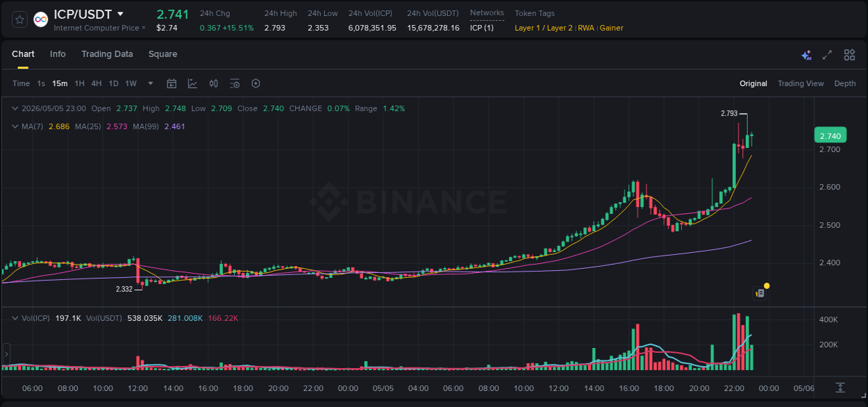Click the MA(7) 2.686 indicator label
The height and width of the screenshot is (407, 868).
point(45,126)
